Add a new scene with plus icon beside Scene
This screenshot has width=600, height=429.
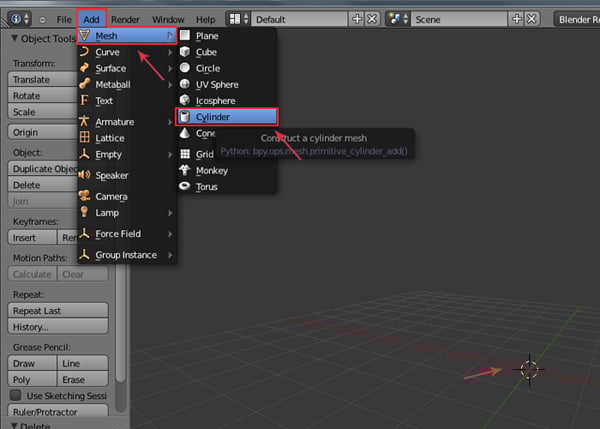pos(517,19)
